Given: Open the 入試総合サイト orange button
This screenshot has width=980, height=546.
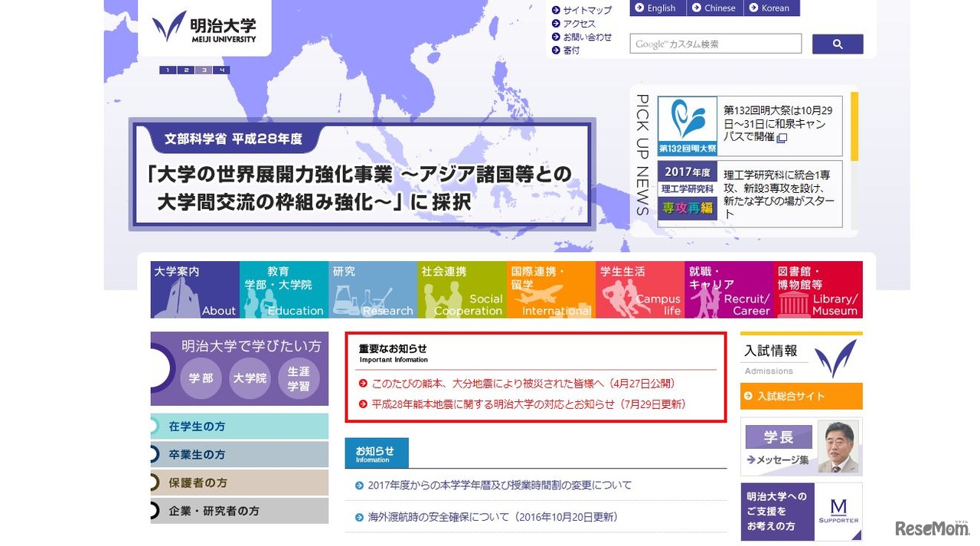Looking at the screenshot, I should [x=802, y=396].
